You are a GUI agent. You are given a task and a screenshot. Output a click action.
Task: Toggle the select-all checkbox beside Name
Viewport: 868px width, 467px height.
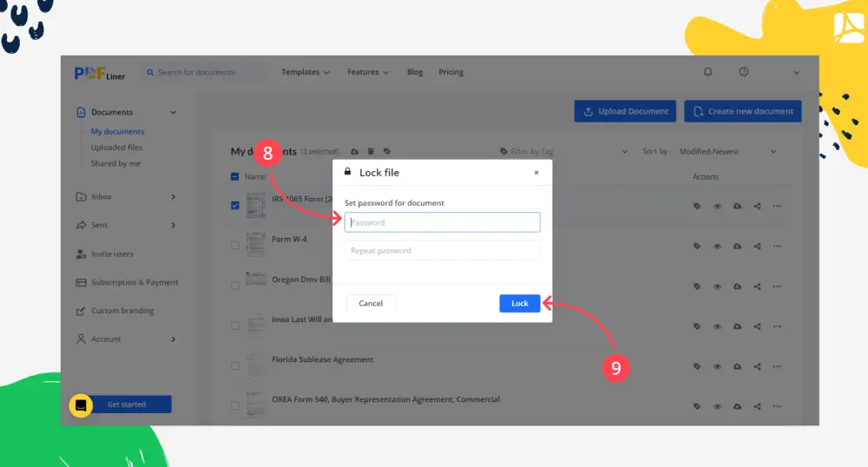[x=234, y=176]
